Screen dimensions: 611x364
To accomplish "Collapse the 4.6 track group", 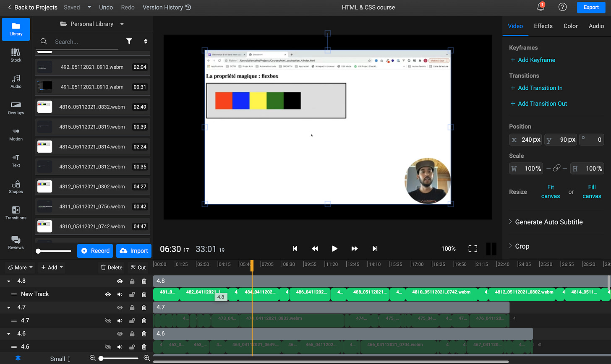I will click(x=9, y=334).
